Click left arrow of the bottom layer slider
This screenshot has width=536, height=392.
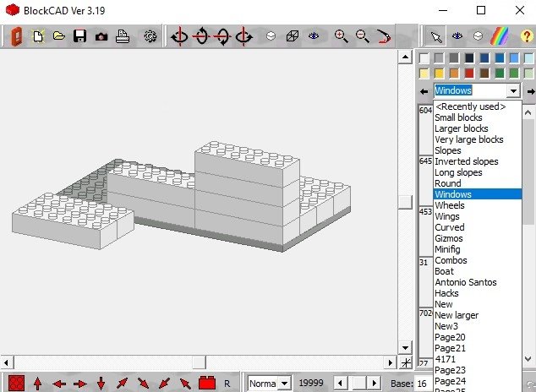(x=340, y=383)
